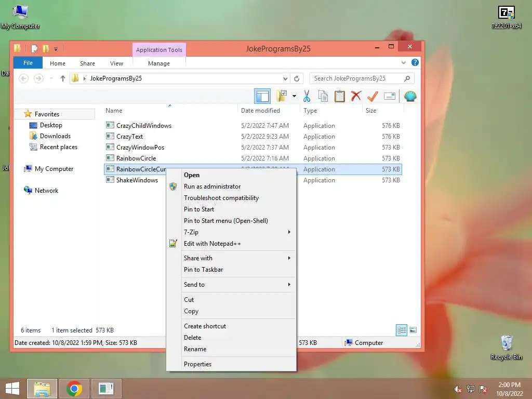Click the Refresh button in the address bar

point(297,78)
